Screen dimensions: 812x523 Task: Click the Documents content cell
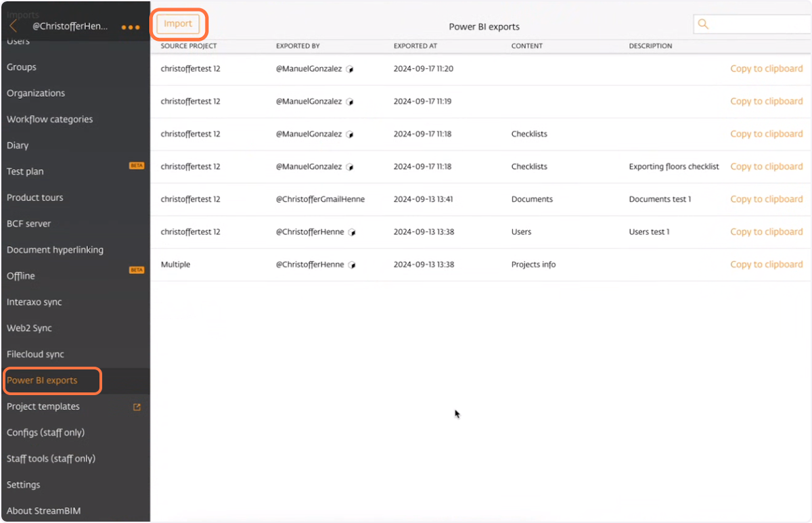point(532,199)
